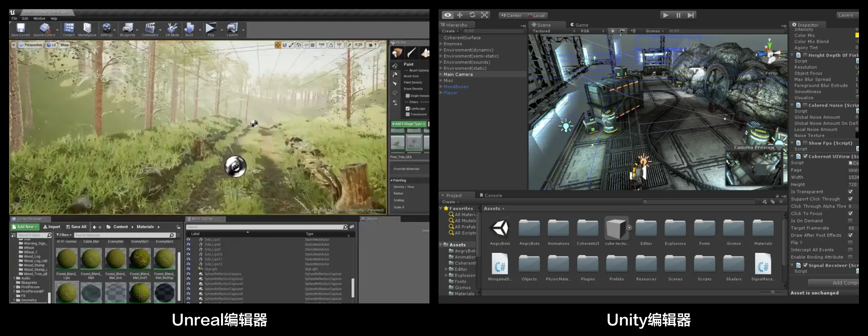The width and height of the screenshot is (868, 336).
Task: Select Unity Move tool
Action: point(460,15)
